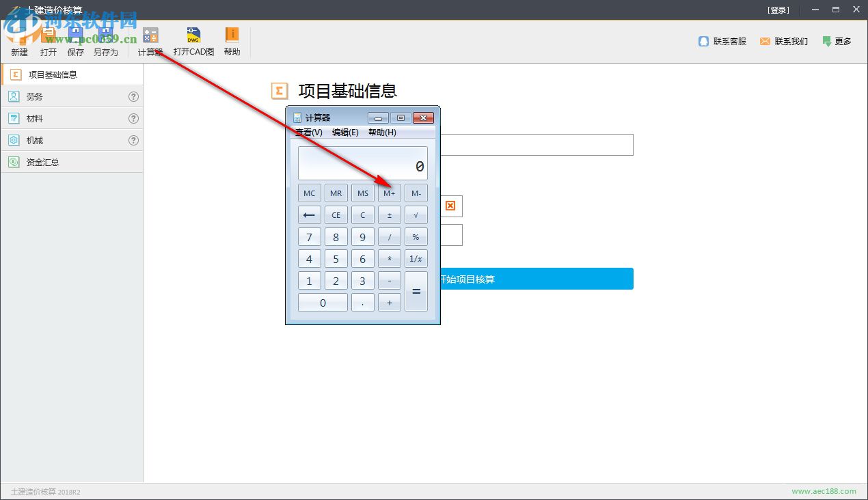Screen dimensions: 868x500
Task: Close the calculator window
Action: (x=424, y=117)
